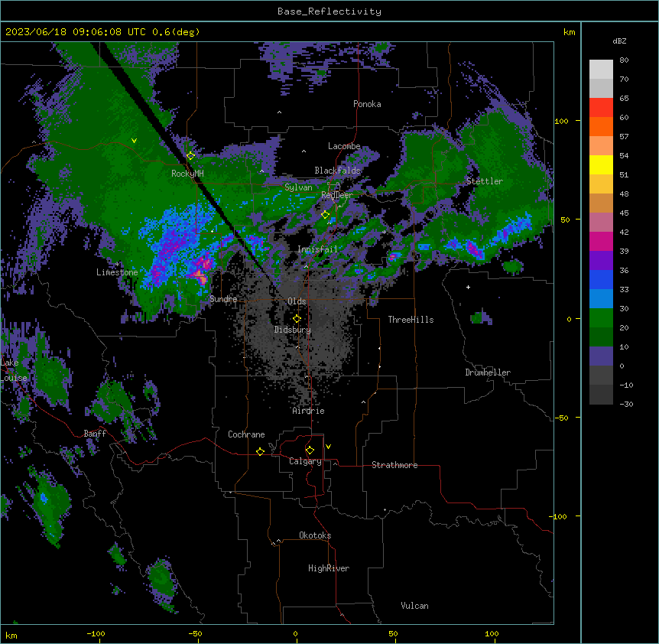
Task: Click the yellow V marker northwest of RockyMH
Action: tap(134, 141)
